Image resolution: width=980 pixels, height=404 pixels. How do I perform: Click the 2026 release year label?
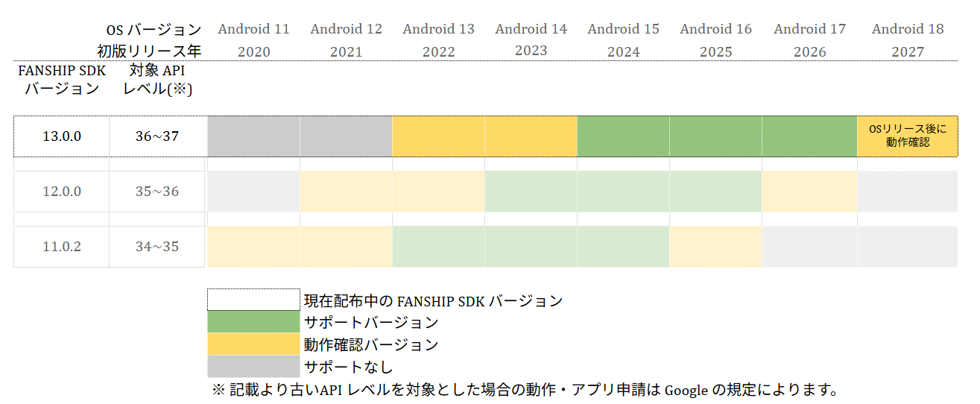[810, 52]
